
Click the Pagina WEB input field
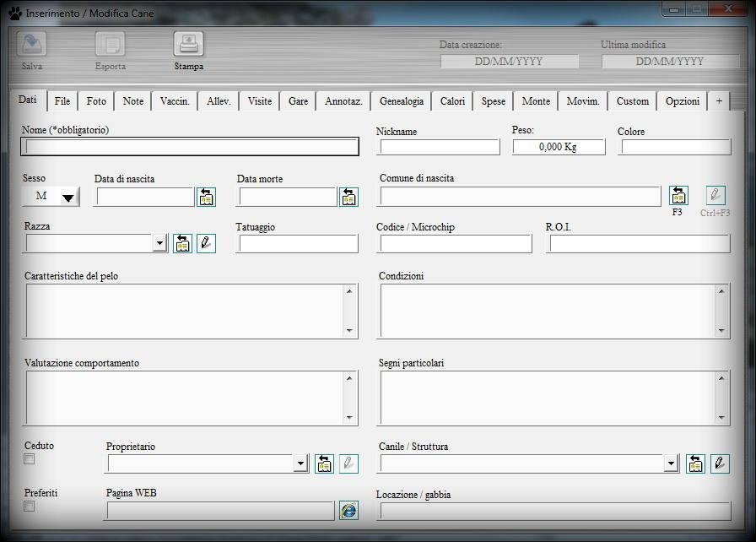220,511
